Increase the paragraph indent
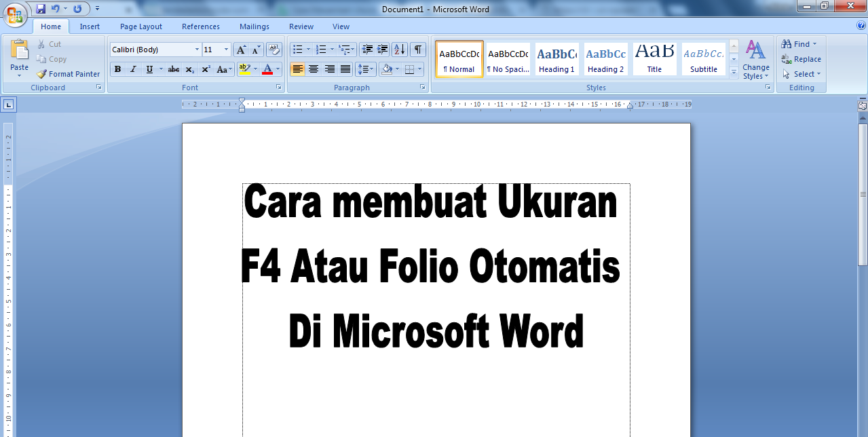 coord(383,50)
